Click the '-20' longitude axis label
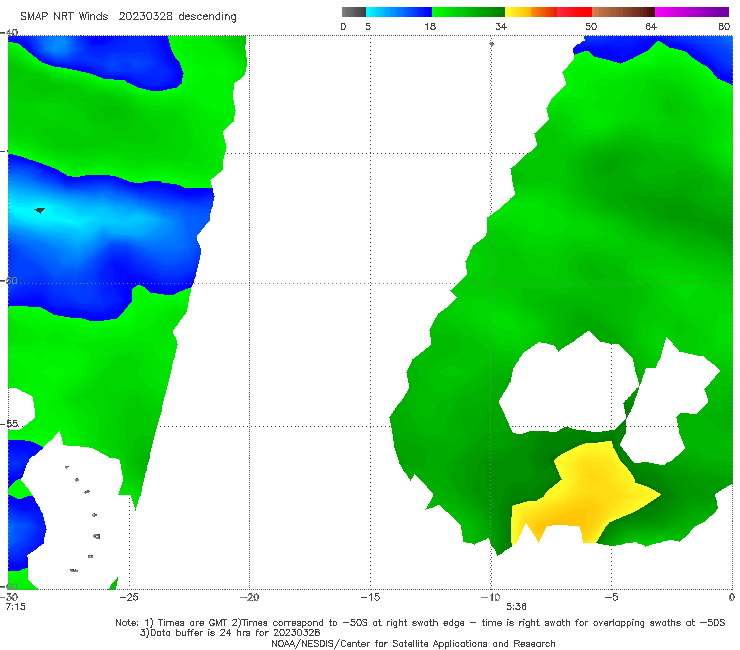 tap(249, 597)
